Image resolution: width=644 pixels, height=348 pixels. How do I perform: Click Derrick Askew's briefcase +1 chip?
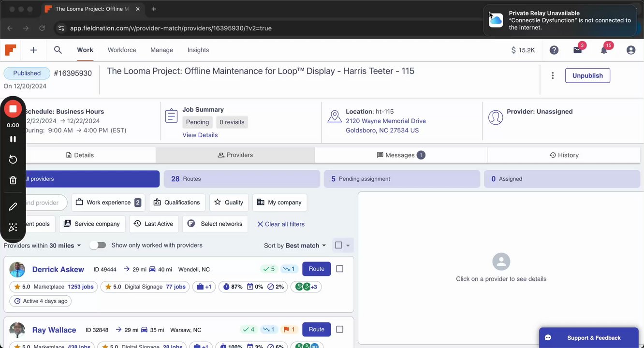pyautogui.click(x=204, y=287)
